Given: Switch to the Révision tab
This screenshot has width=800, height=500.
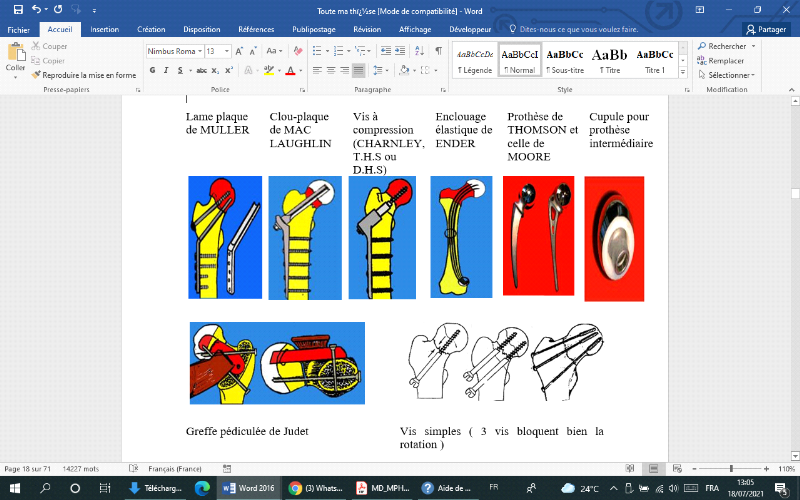Looking at the screenshot, I should point(367,30).
